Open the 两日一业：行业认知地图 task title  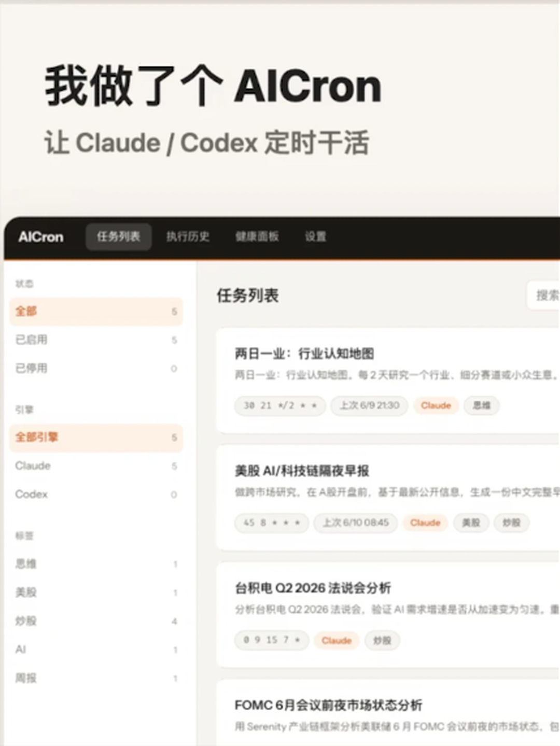coord(304,354)
